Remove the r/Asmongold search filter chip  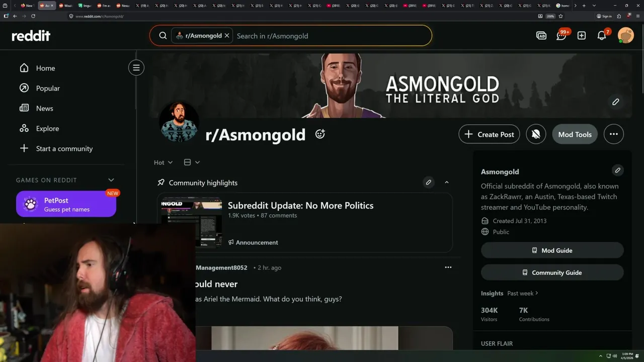pos(227,36)
